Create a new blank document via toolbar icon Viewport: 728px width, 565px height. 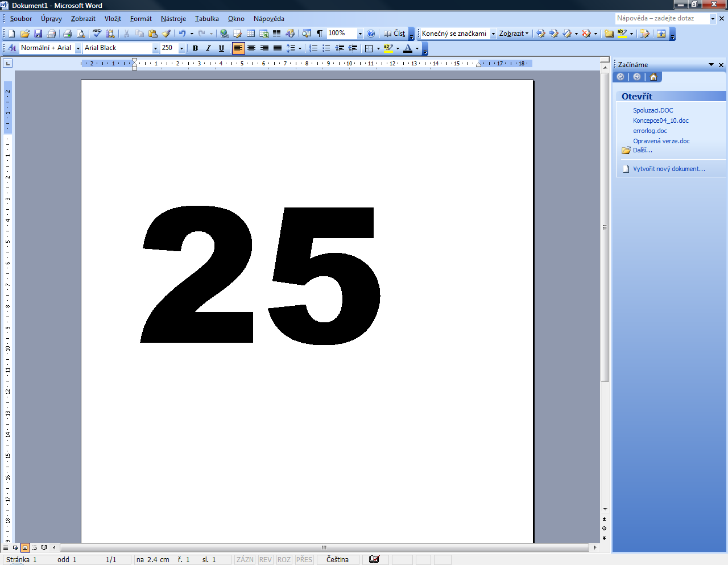tap(11, 34)
